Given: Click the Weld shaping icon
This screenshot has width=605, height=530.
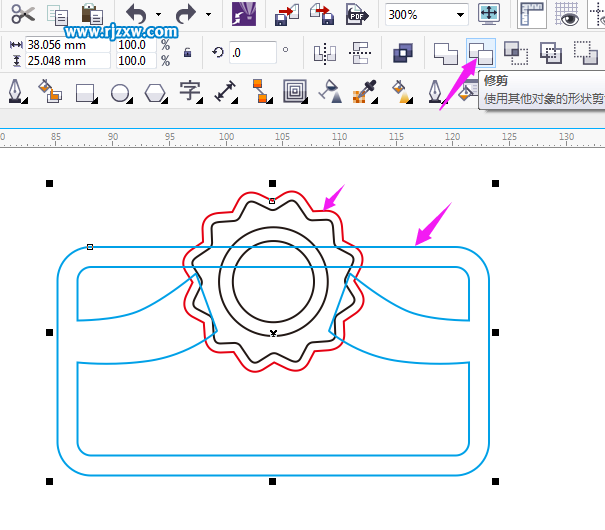Looking at the screenshot, I should tap(446, 53).
